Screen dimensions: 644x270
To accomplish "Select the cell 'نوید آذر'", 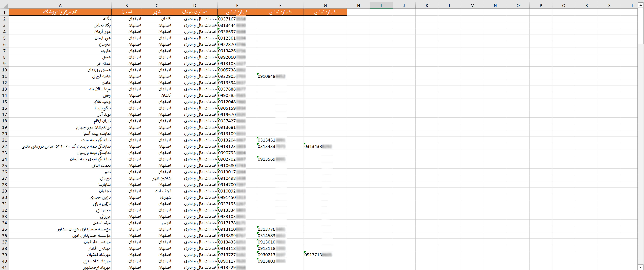I will point(60,115).
